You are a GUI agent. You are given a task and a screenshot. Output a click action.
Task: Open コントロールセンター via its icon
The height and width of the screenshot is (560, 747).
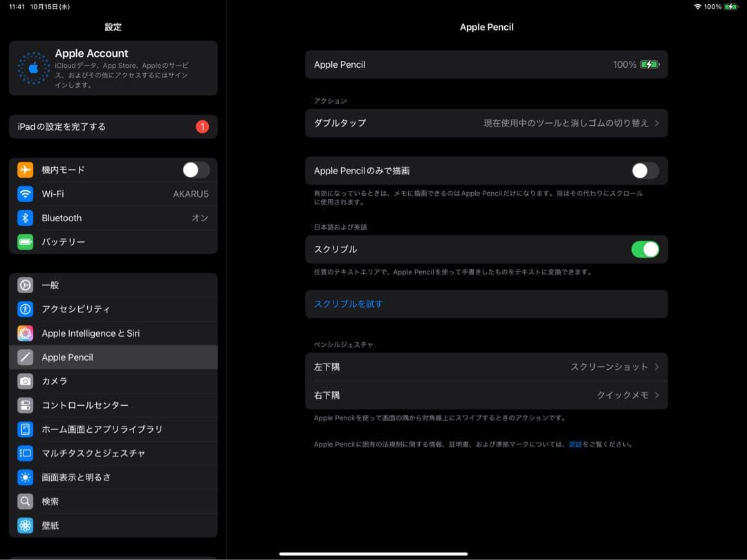25,405
